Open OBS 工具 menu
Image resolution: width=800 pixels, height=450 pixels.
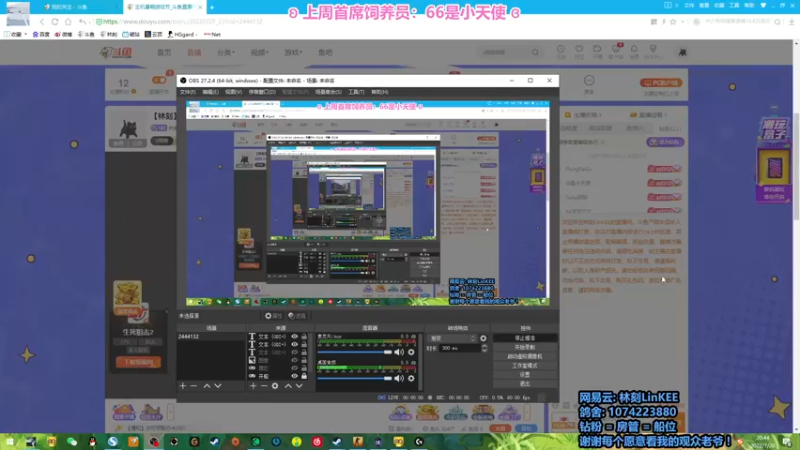(356, 92)
